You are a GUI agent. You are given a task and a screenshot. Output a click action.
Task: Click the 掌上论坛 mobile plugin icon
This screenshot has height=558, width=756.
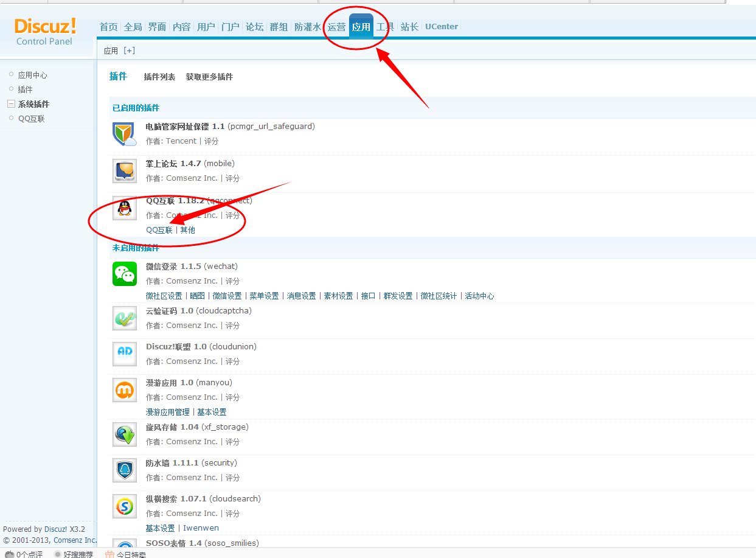point(125,171)
